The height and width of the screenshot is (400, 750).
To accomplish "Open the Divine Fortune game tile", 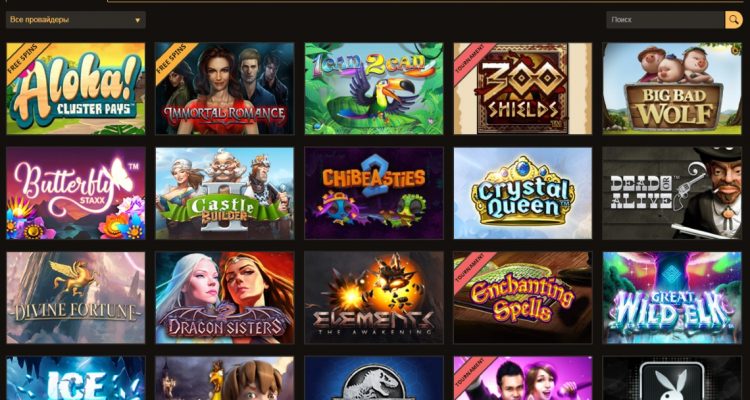I will (x=76, y=298).
